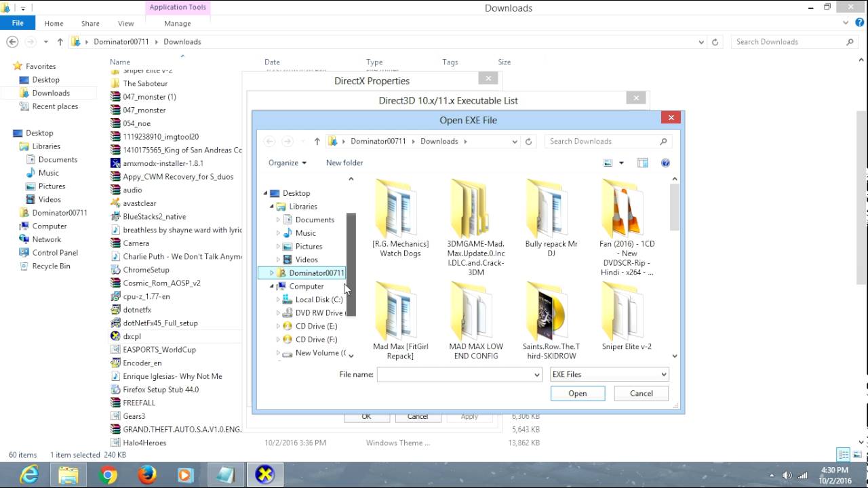Switch to Share ribbon tab
Viewport: 868px width, 488px height.
pos(90,23)
